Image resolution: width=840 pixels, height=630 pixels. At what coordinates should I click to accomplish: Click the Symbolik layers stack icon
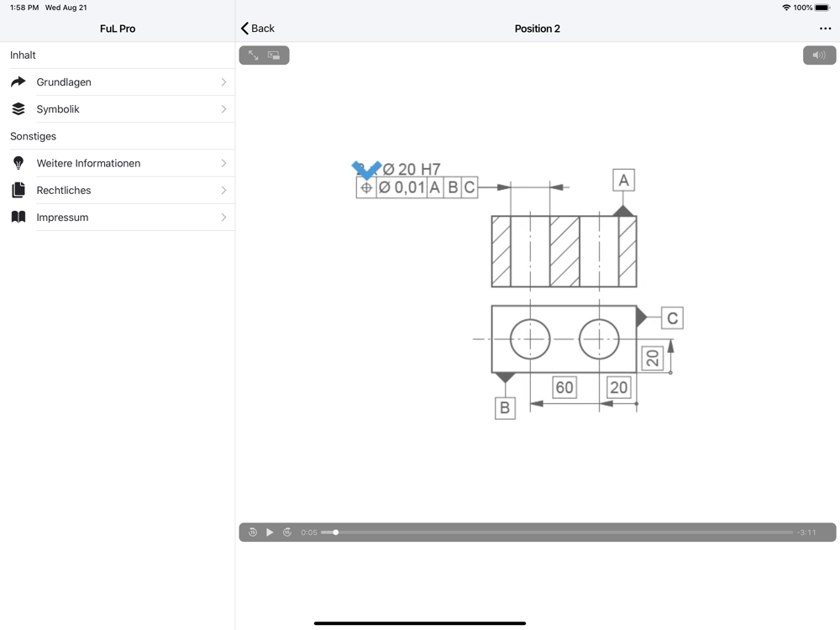click(18, 108)
